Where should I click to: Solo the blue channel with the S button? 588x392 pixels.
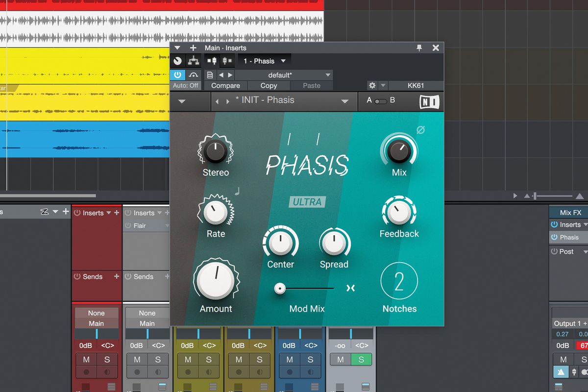[x=310, y=359]
